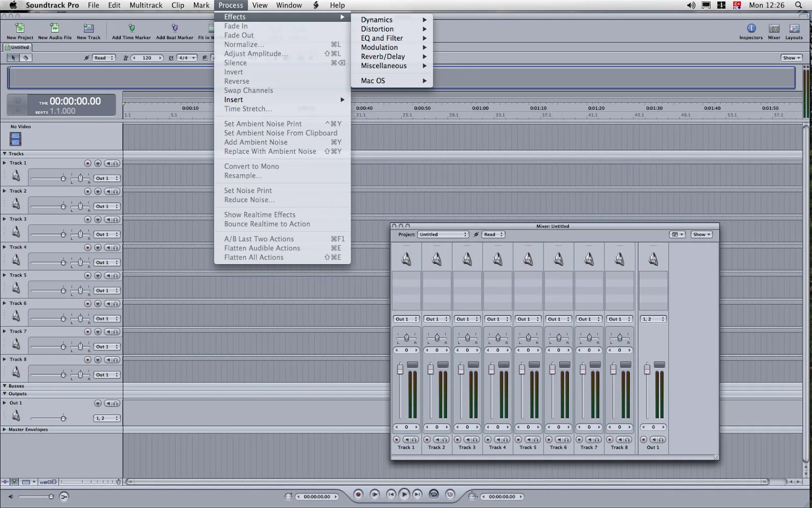Open the timeline Show button
The width and height of the screenshot is (812, 508).
[792, 58]
